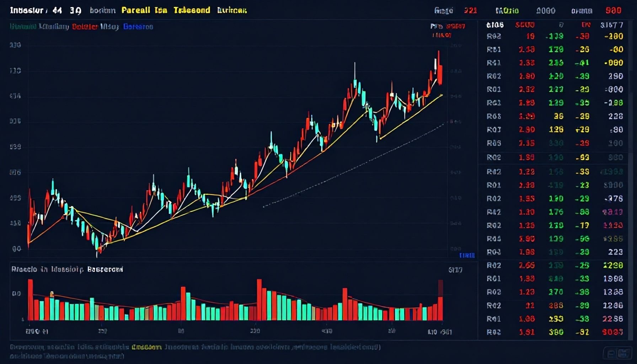This screenshot has height=364, width=637.
Task: Click the right icon in the bottom-right corner
Action: (x=623, y=354)
